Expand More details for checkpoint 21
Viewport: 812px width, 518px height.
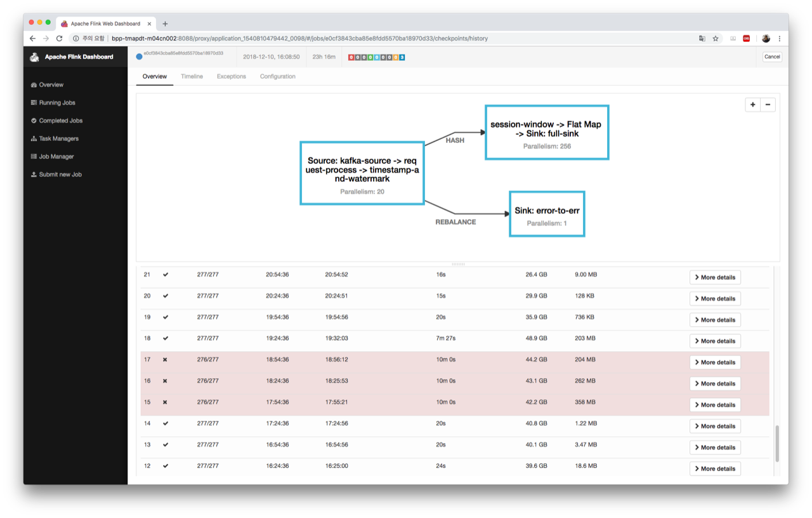pyautogui.click(x=715, y=277)
